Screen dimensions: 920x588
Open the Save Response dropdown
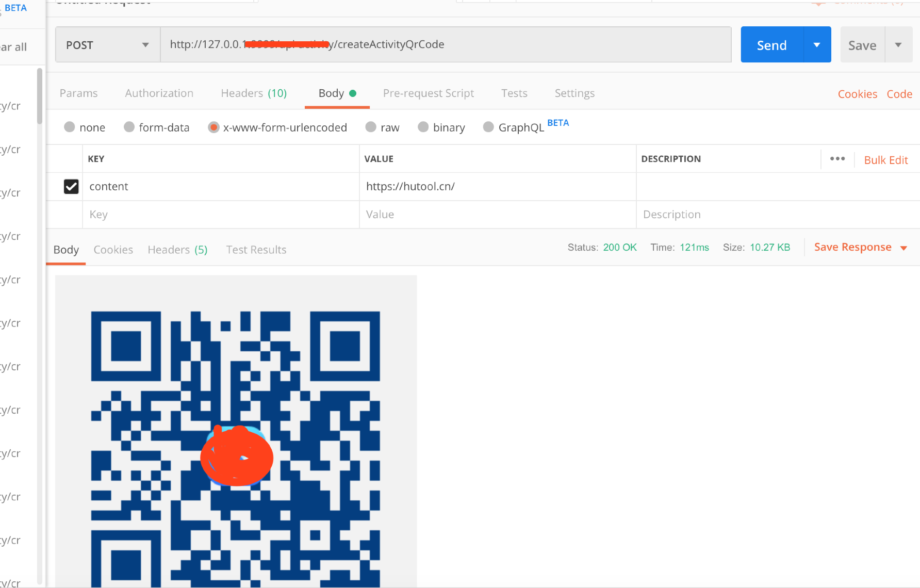point(904,247)
